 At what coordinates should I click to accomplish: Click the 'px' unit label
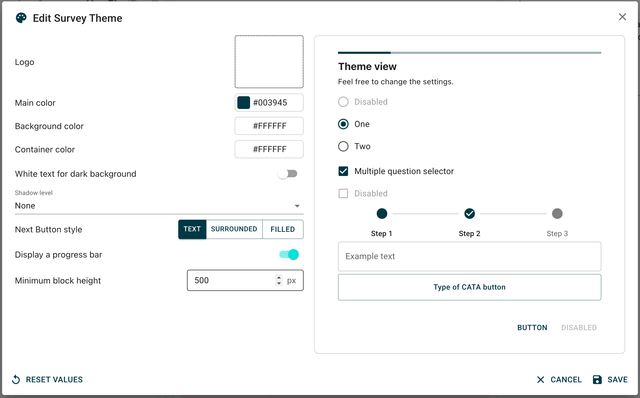[291, 281]
